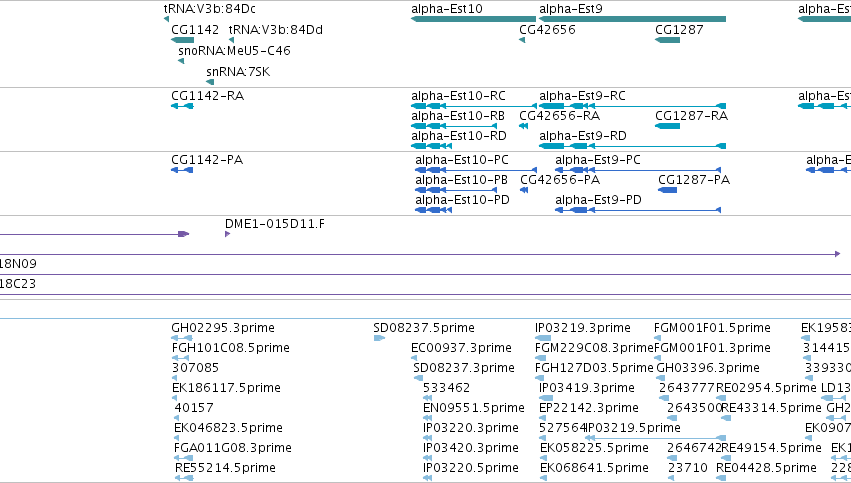The image size is (851, 483).
Task: Select the FGM001F01.3prime EST
Action: (712, 348)
